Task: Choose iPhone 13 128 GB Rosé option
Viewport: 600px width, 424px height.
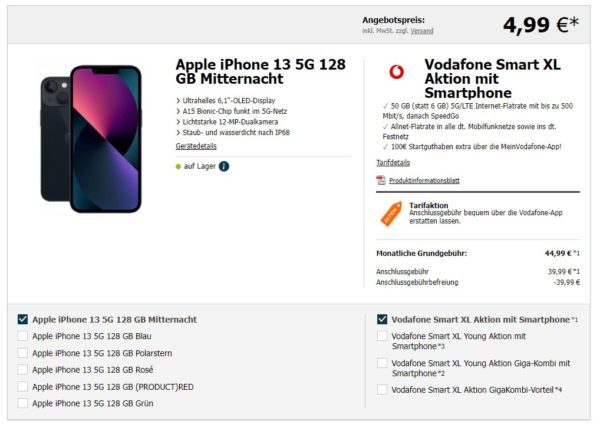Action: (23, 370)
